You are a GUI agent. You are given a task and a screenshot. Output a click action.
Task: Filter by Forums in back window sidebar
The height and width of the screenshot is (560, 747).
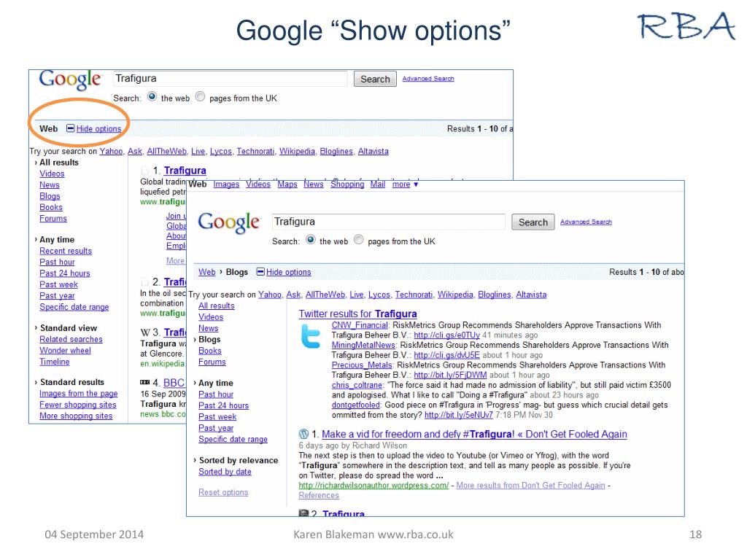(x=53, y=219)
